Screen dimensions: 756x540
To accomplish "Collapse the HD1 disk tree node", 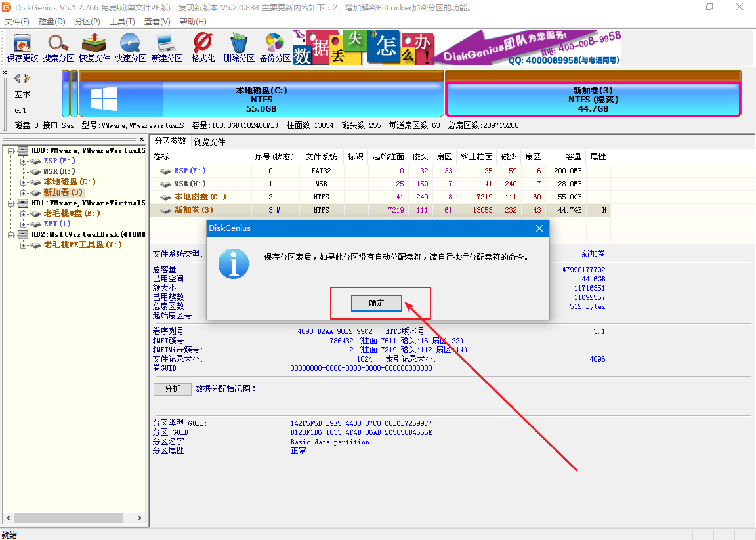I will pyautogui.click(x=10, y=203).
